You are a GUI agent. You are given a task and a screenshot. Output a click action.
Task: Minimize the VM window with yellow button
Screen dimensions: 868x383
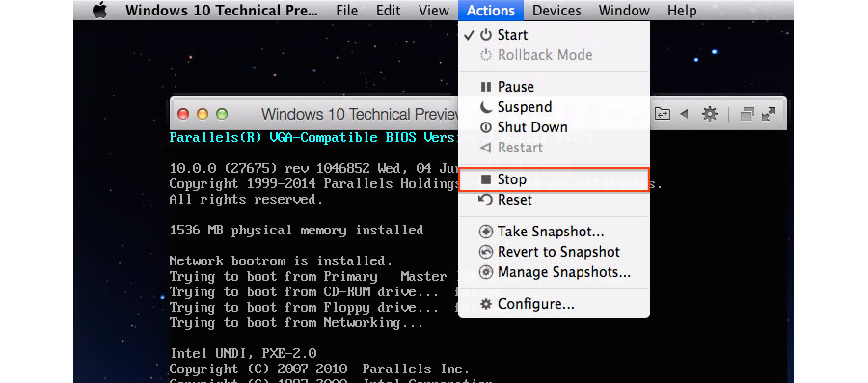[203, 114]
